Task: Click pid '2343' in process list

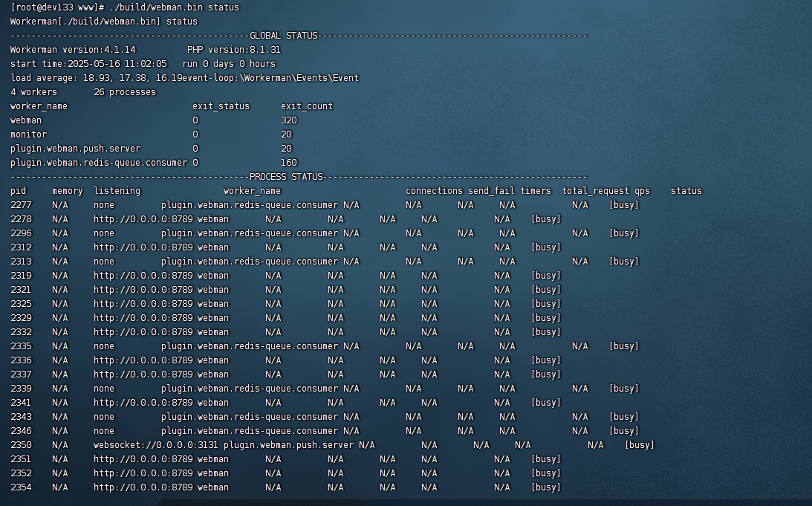Action: pos(21,417)
